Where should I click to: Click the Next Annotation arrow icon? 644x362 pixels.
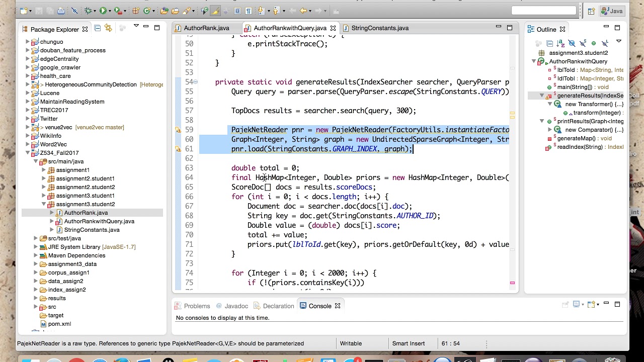click(x=261, y=11)
